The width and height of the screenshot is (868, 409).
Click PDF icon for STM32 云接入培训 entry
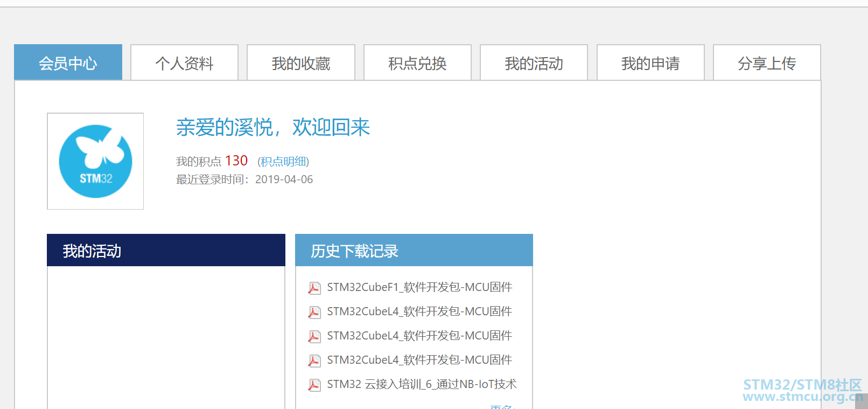pyautogui.click(x=314, y=385)
